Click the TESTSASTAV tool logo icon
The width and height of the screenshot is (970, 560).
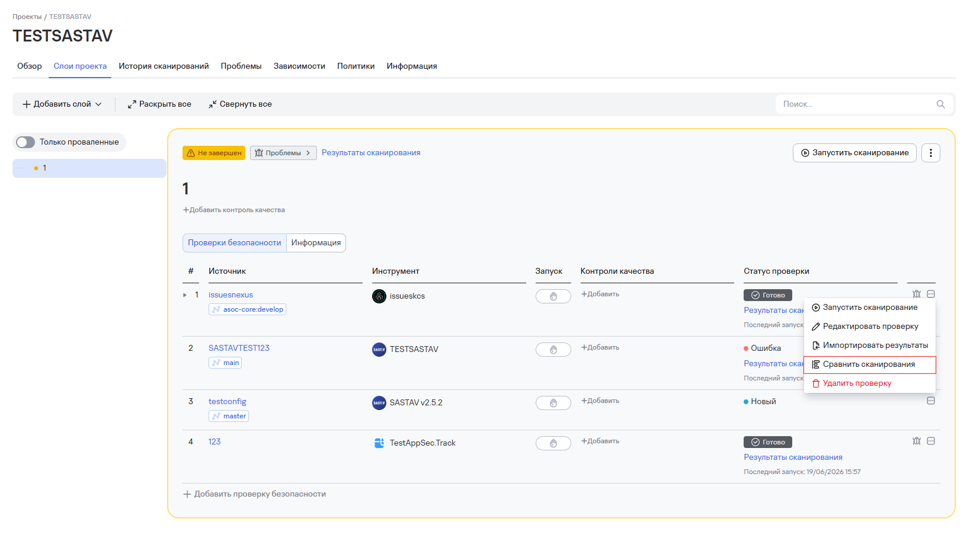coord(379,349)
